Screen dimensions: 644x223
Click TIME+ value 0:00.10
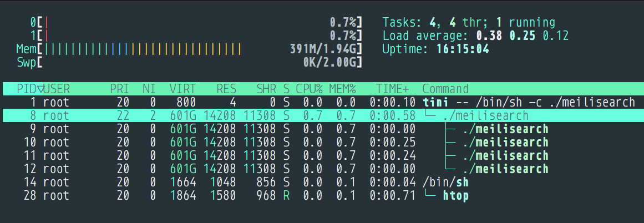[x=393, y=102]
